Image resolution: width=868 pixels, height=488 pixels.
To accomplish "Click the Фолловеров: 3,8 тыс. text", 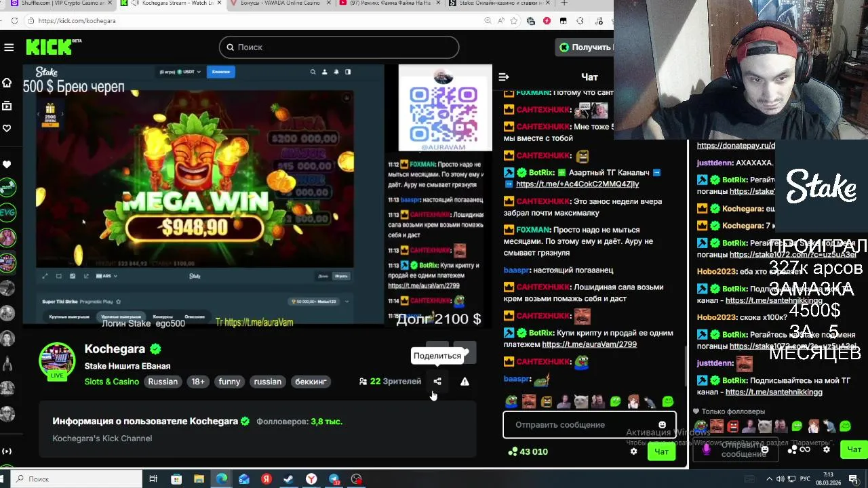I will pyautogui.click(x=299, y=422).
